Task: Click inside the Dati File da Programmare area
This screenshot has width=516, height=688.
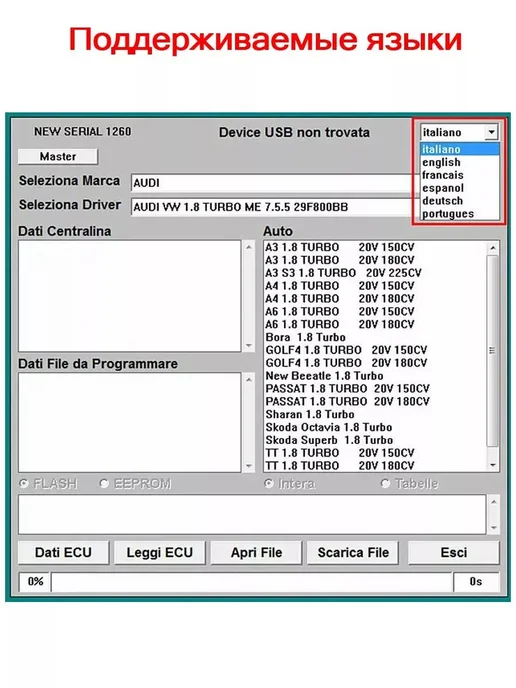Action: (130, 423)
